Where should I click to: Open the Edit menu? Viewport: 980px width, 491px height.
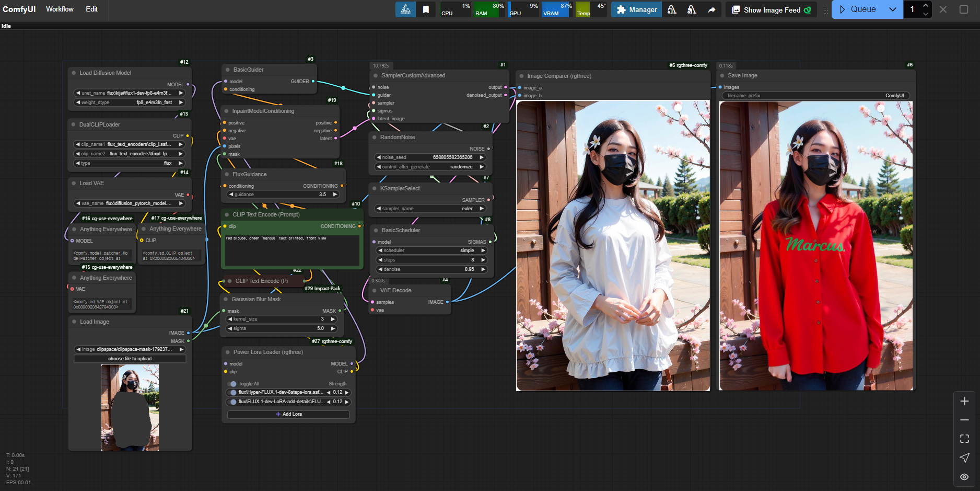(x=91, y=9)
